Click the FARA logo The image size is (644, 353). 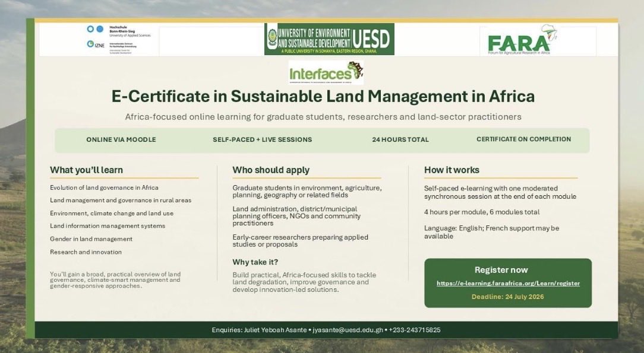pos(522,40)
